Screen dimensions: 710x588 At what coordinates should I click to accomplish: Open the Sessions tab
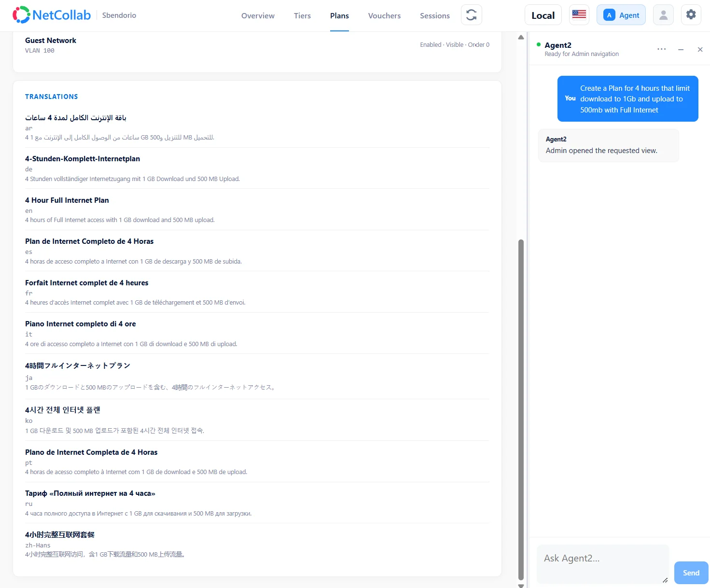(434, 16)
